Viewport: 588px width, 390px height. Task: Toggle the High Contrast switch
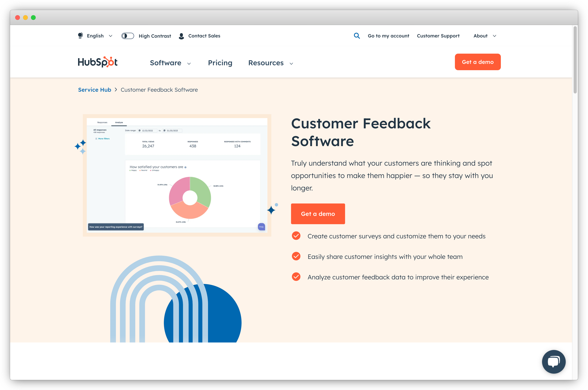[128, 35]
